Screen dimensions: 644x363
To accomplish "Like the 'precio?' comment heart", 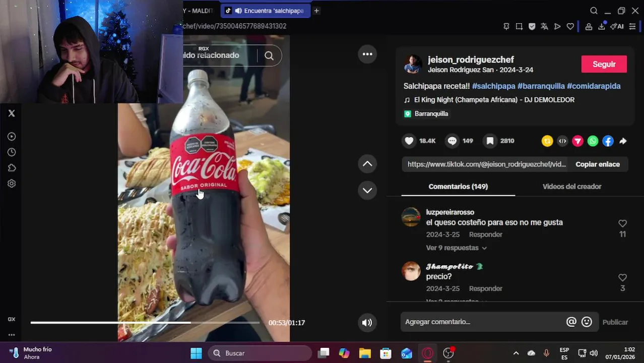I will (622, 278).
